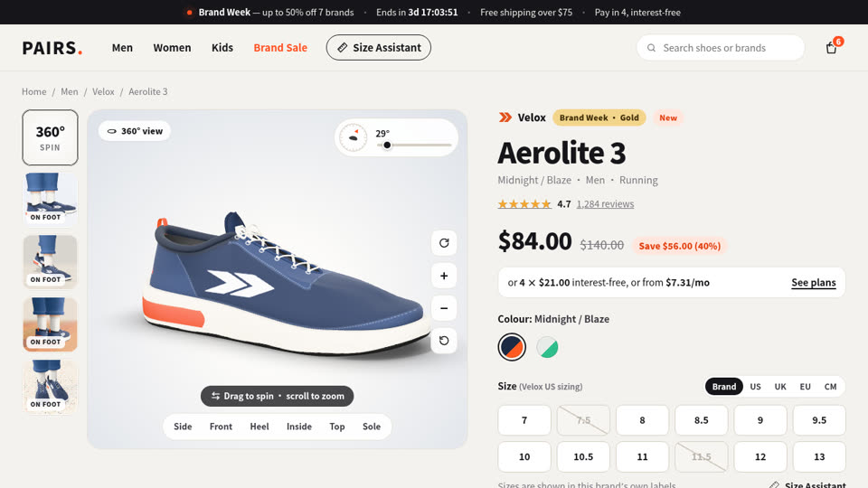Switch sizing to EU
This screenshot has height=488, width=868.
(x=805, y=386)
